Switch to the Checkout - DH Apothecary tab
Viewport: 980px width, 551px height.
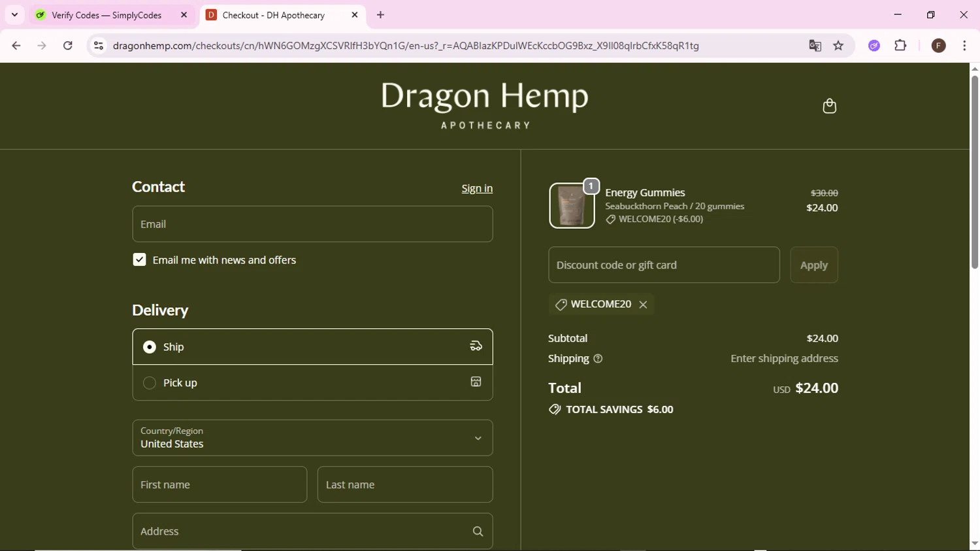282,15
